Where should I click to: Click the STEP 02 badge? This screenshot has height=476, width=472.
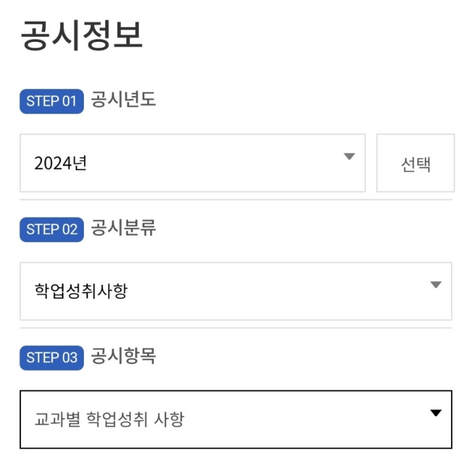click(x=51, y=229)
